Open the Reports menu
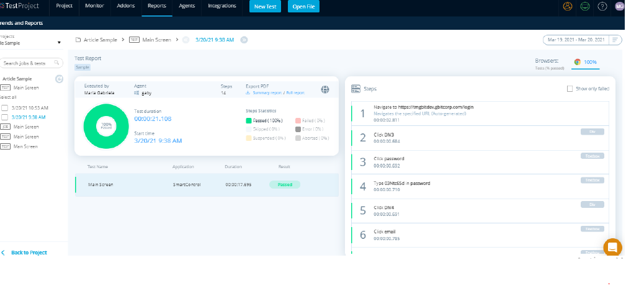Viewport: 644px width, 291px height. tap(157, 6)
